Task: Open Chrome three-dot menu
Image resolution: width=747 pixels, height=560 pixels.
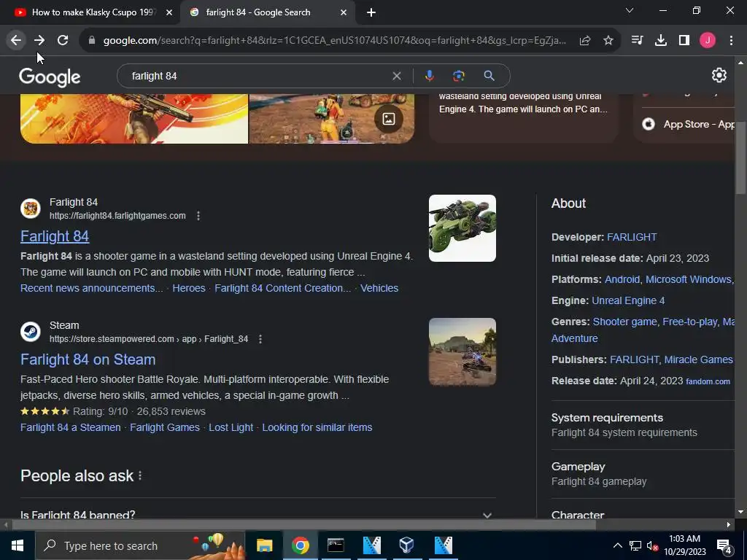Action: (x=731, y=41)
